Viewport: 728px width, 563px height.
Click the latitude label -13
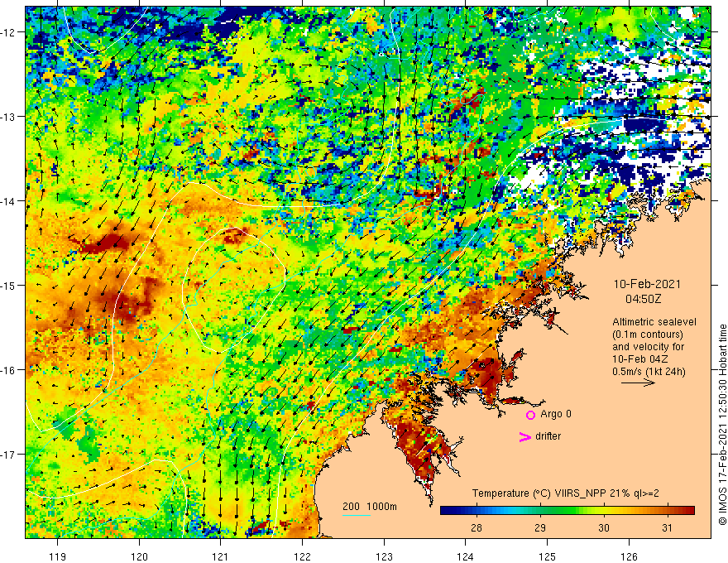coord(9,117)
